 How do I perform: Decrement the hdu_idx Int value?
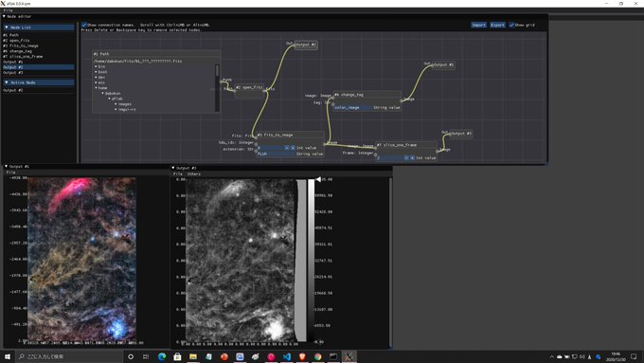[x=287, y=148]
